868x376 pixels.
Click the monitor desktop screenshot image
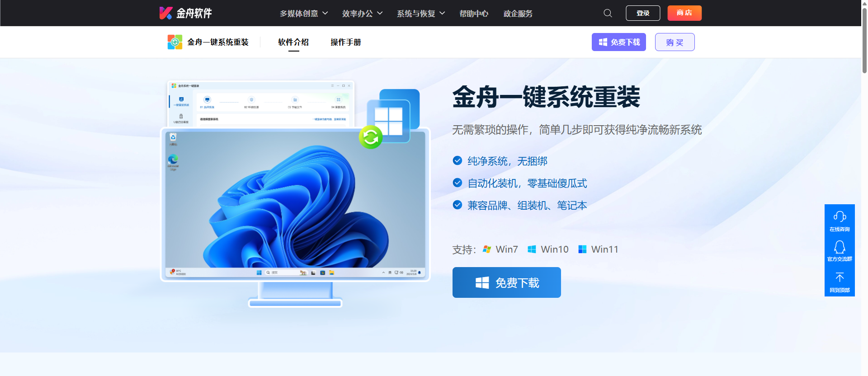295,204
